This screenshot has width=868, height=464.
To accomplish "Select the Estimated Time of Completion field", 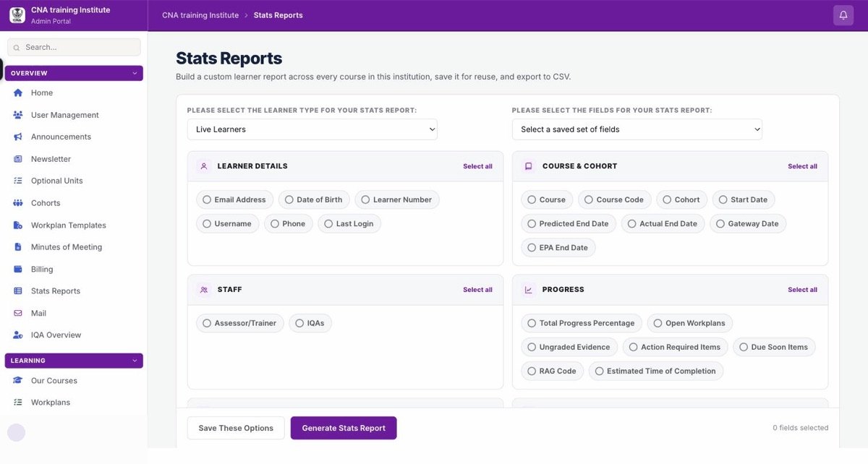I will pyautogui.click(x=655, y=371).
